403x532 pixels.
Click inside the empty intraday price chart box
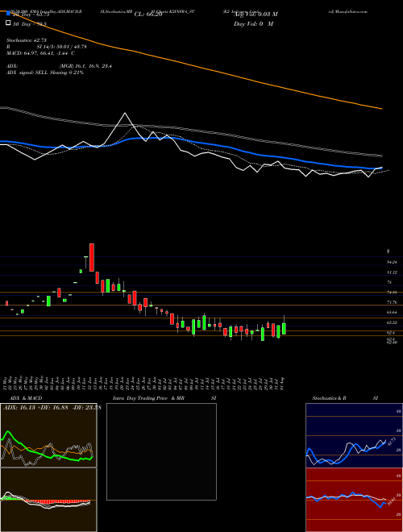click(x=161, y=451)
